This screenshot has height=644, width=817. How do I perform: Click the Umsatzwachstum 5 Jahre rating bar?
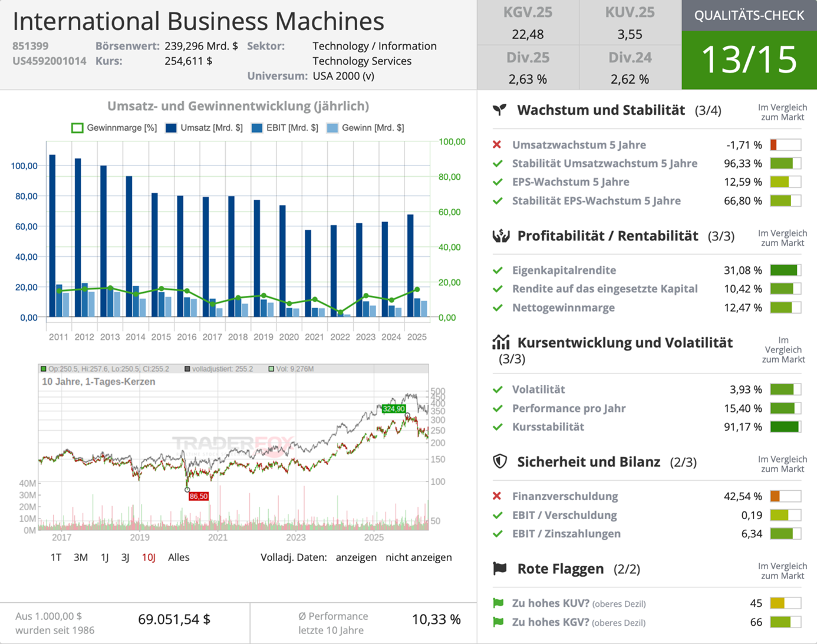pos(785,145)
